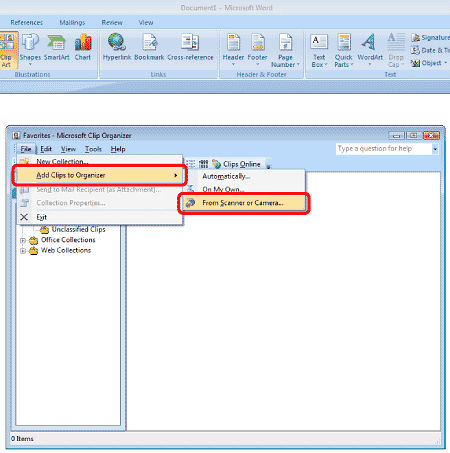
Task: Insert Date & Time
Action: pos(430,50)
